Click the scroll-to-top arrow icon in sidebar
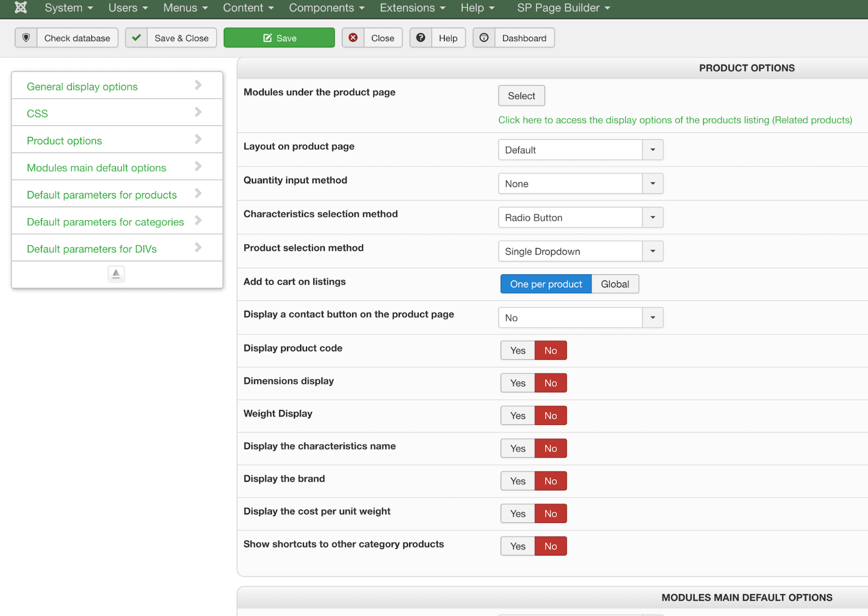The height and width of the screenshot is (616, 868). pos(116,274)
